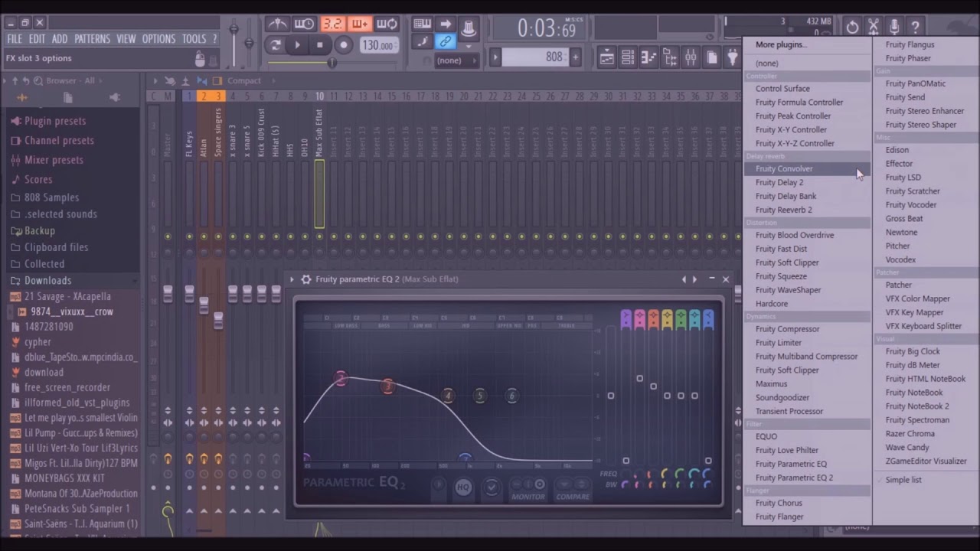This screenshot has width=980, height=551.
Task: Show the channel rack icon
Action: (x=627, y=57)
